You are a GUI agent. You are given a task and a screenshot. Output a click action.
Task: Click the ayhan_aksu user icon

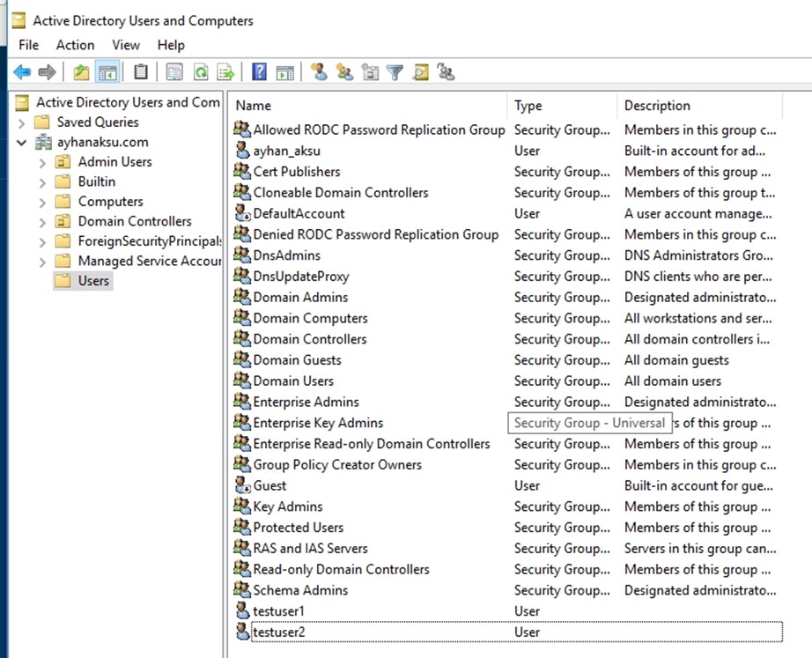[242, 151]
